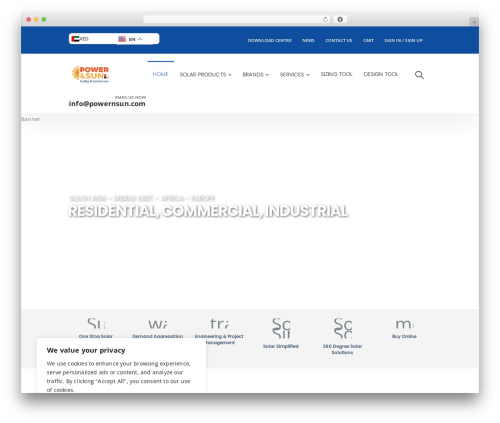This screenshot has height=423, width=500.
Task: Open the Power & Sun logo
Action: click(90, 74)
